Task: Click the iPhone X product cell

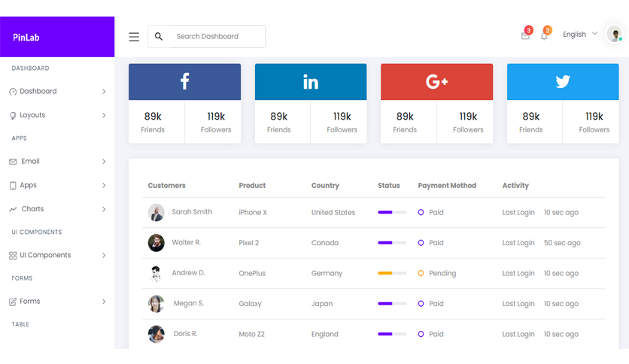Action: coord(253,213)
